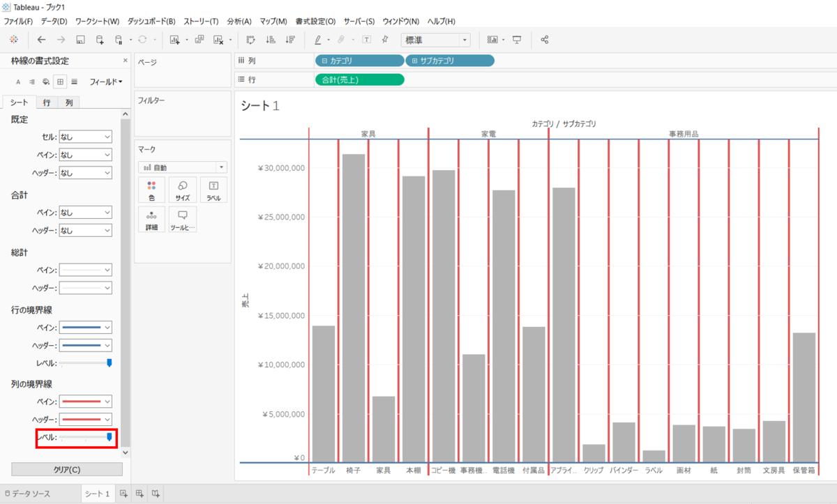The width and height of the screenshot is (837, 504).
Task: Switch to the 行 tab in format pane
Action: (x=46, y=102)
